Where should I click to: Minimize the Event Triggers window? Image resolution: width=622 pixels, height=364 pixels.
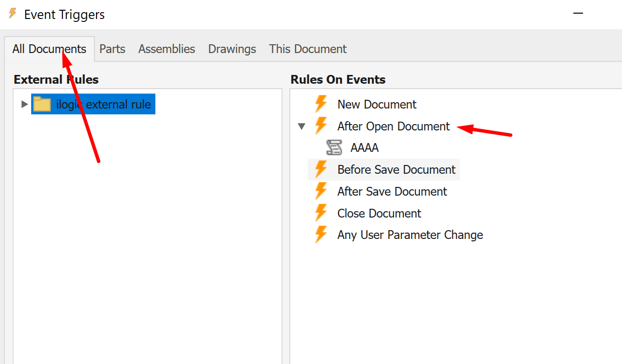pyautogui.click(x=578, y=14)
